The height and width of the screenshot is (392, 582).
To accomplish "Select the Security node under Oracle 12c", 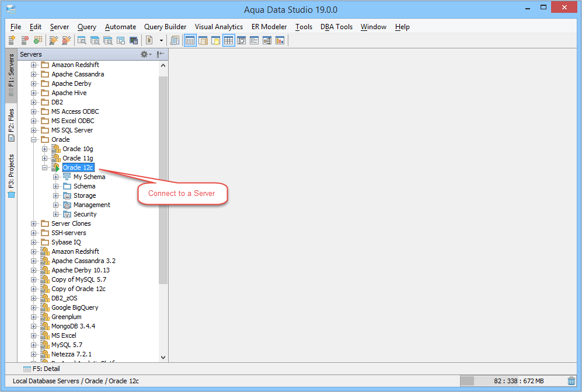I will 85,214.
